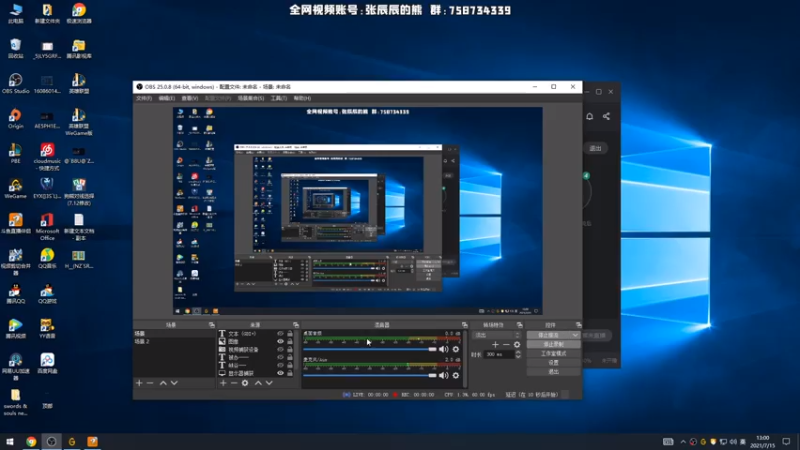This screenshot has height=450, width=800.
Task: Add a scene transition with plus icon
Action: (495, 345)
